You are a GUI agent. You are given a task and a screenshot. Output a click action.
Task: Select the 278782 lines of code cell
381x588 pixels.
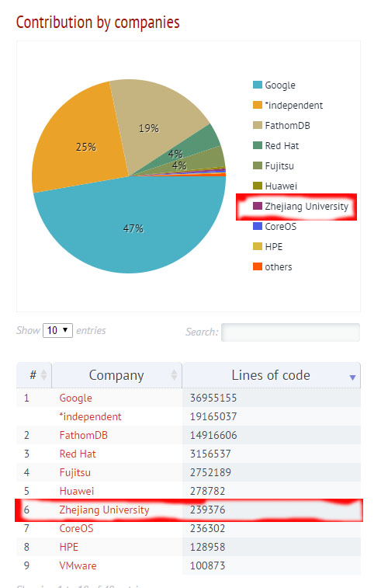click(272, 491)
